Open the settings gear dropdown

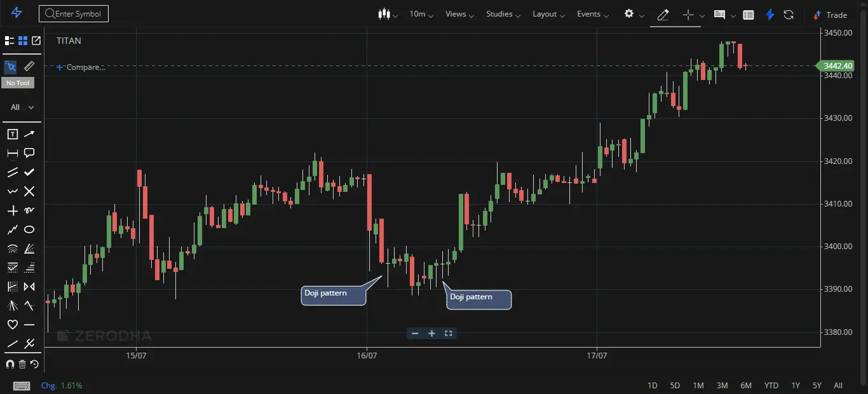point(634,14)
